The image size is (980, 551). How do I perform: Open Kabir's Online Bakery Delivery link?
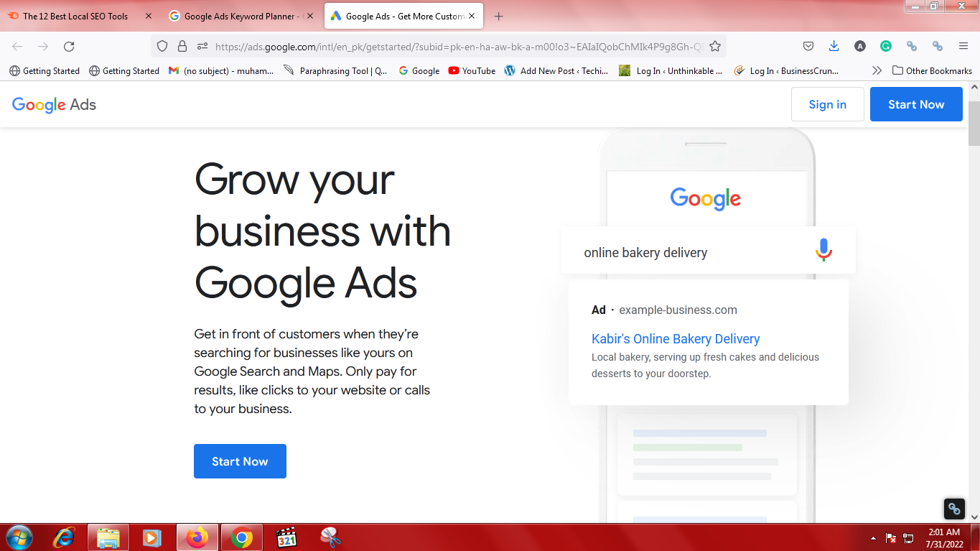(676, 339)
